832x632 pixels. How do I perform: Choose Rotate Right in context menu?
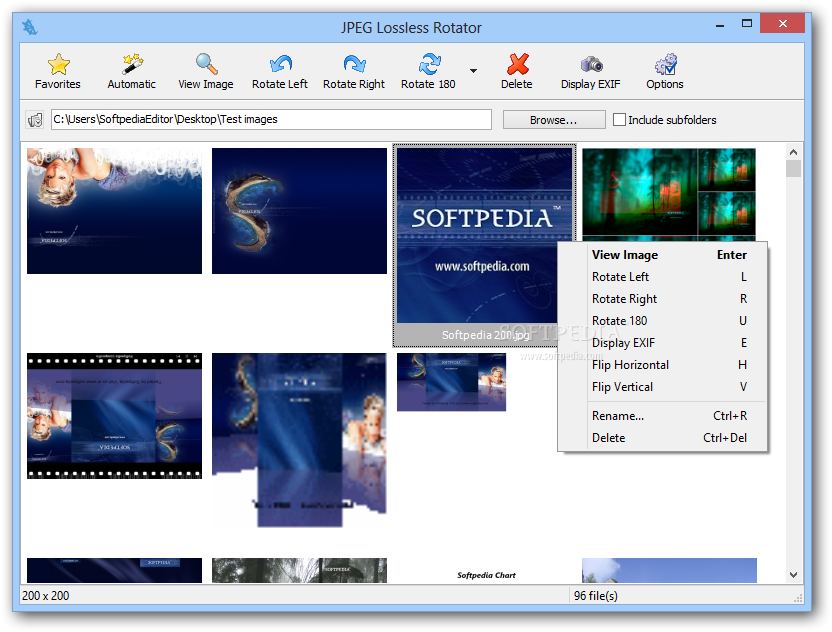662,299
